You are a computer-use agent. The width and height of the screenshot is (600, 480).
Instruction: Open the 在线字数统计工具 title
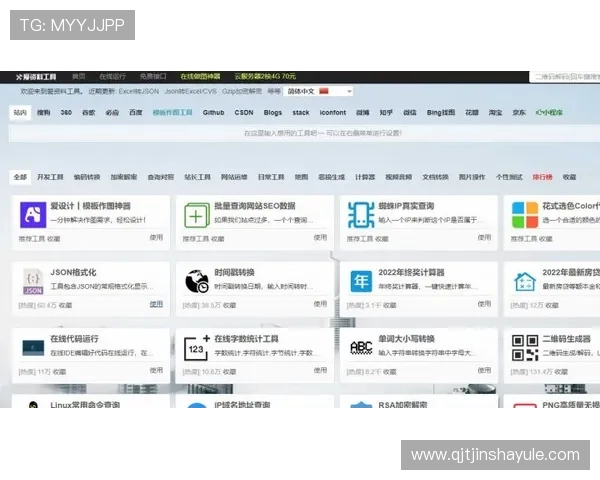[246, 339]
